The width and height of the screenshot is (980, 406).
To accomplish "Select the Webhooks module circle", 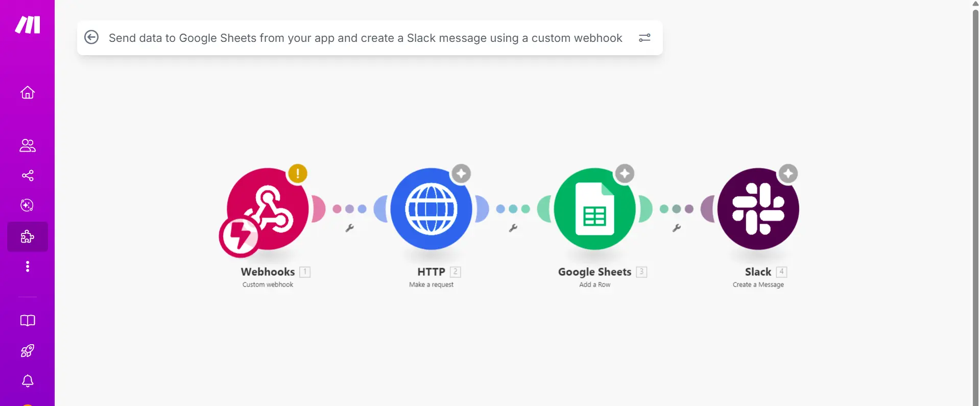I will (268, 209).
